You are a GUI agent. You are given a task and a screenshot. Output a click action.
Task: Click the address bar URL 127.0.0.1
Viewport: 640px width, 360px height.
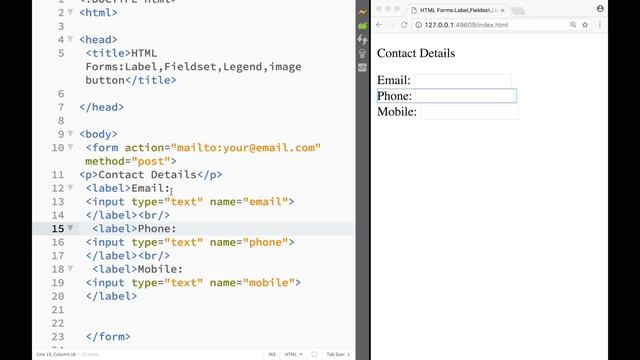(x=466, y=25)
